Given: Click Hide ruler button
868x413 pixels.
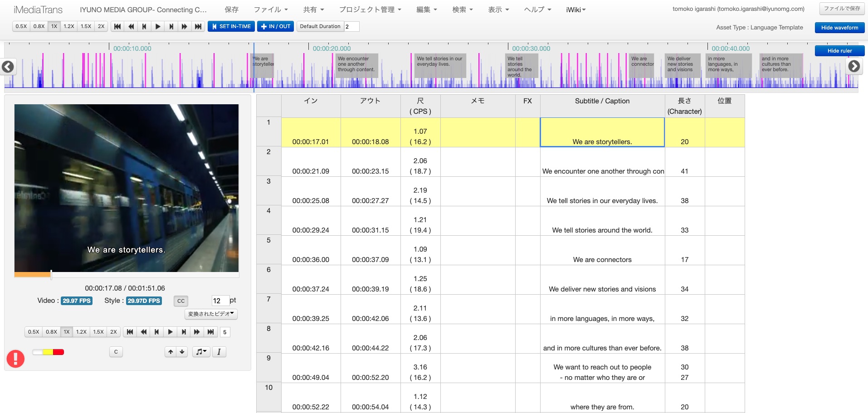Looking at the screenshot, I should point(839,51).
